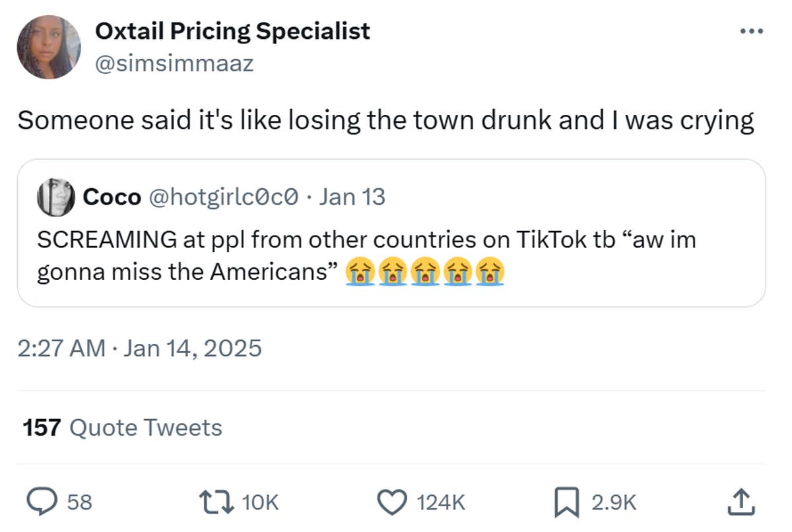Visit the @simsimmaaz handle
This screenshot has width=792, height=532.
pos(174,63)
